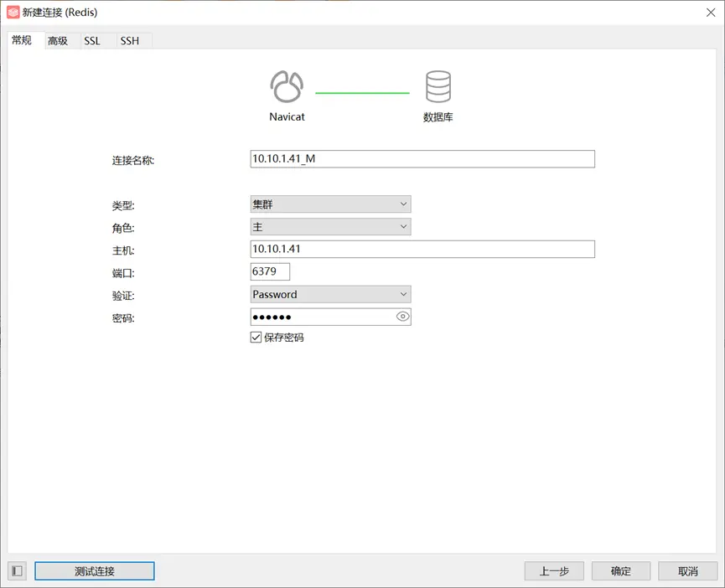
Task: Uncheck the 保存密码 checkbox
Action: pyautogui.click(x=256, y=338)
